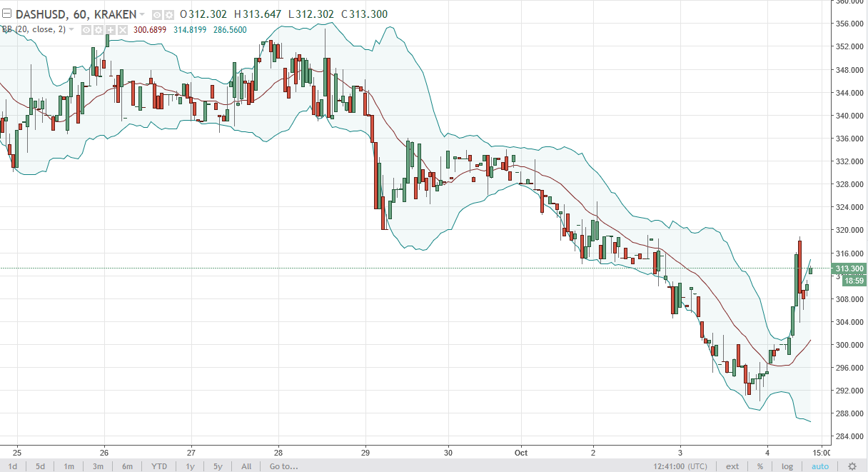868x472 pixels.
Task: Open DASHUSD series settings gear
Action: (168, 14)
